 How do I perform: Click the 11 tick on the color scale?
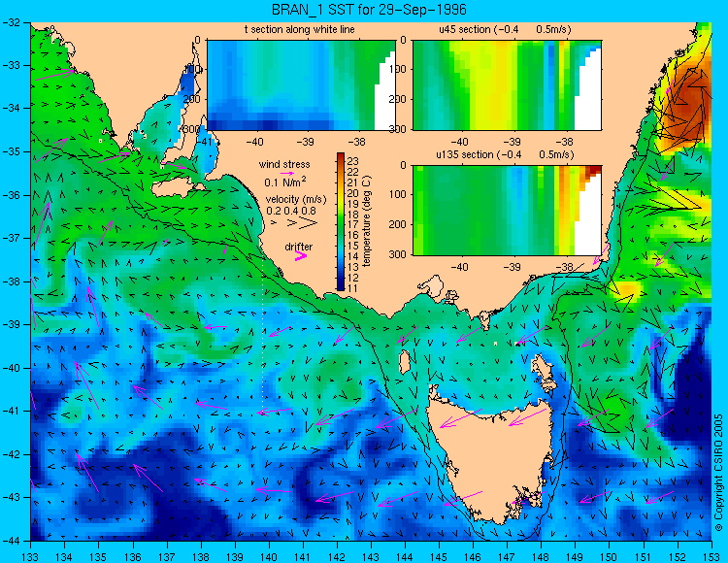click(x=353, y=288)
